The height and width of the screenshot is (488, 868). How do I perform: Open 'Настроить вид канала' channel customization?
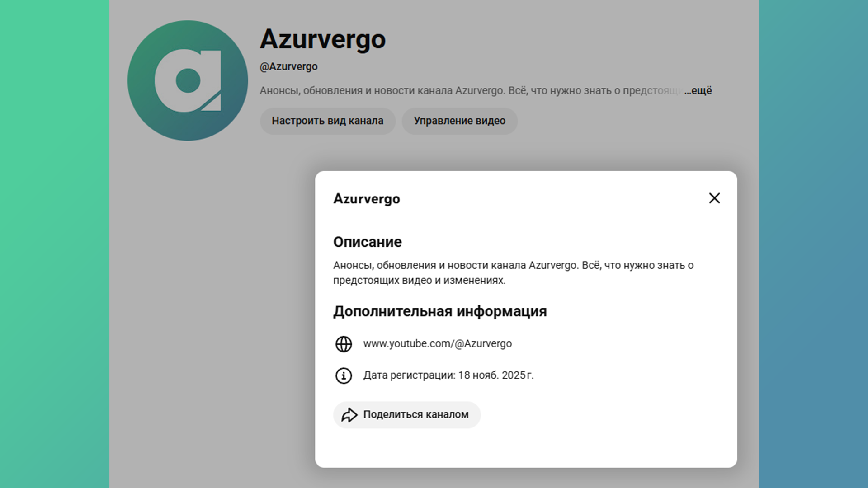[x=327, y=121]
